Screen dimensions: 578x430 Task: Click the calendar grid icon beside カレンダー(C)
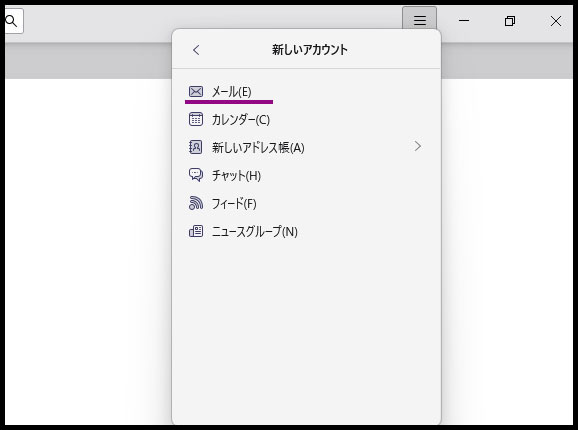[196, 119]
